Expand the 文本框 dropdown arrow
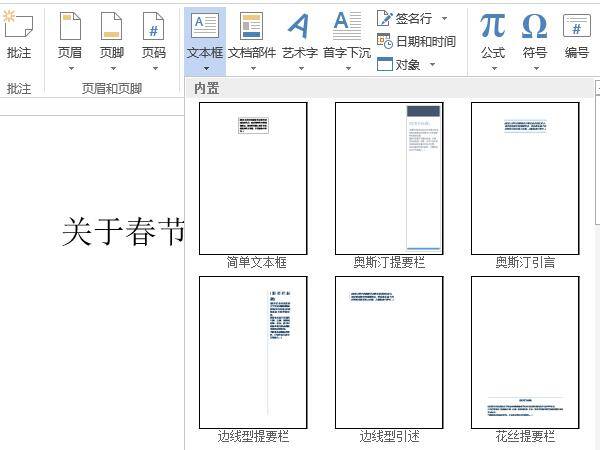Image resolution: width=600 pixels, height=450 pixels. 206,68
